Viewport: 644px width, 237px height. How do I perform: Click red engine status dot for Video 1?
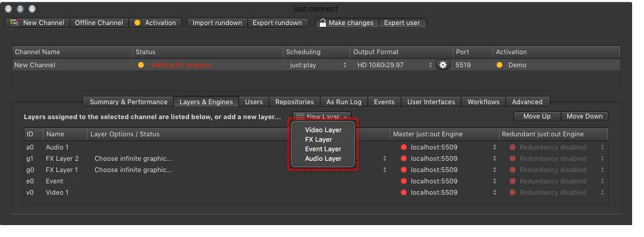coord(403,192)
